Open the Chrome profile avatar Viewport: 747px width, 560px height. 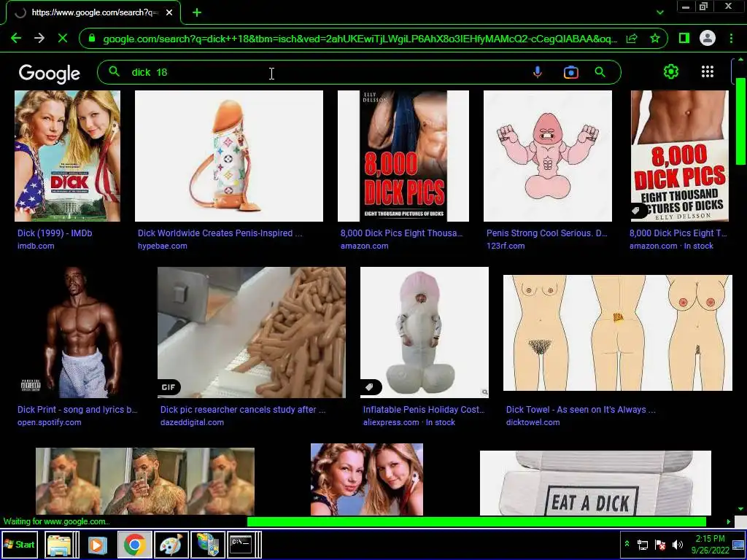click(708, 38)
